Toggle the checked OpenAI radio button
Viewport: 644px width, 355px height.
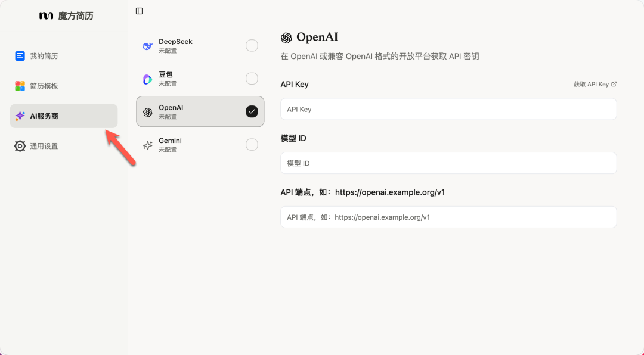(x=252, y=111)
